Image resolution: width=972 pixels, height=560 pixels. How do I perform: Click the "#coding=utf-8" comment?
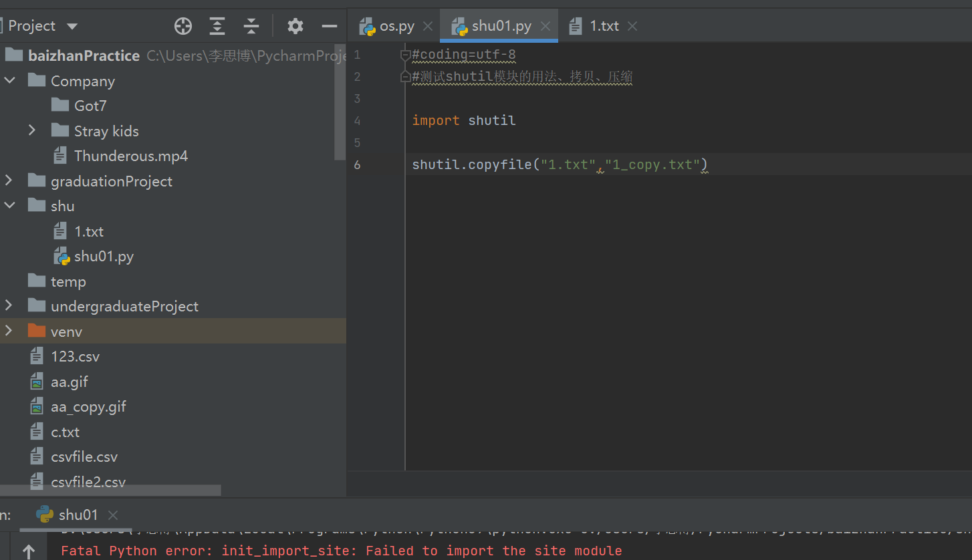464,55
